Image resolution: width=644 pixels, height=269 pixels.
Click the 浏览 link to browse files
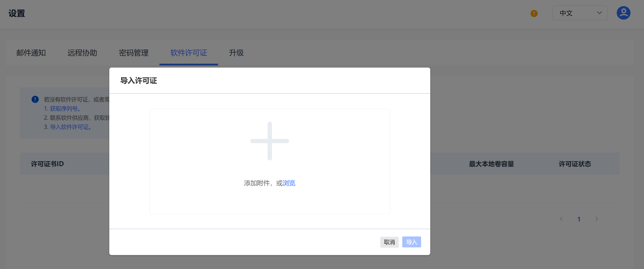(289, 183)
